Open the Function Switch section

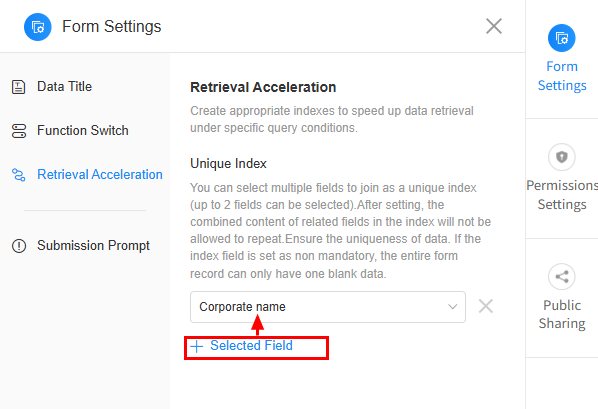click(82, 130)
